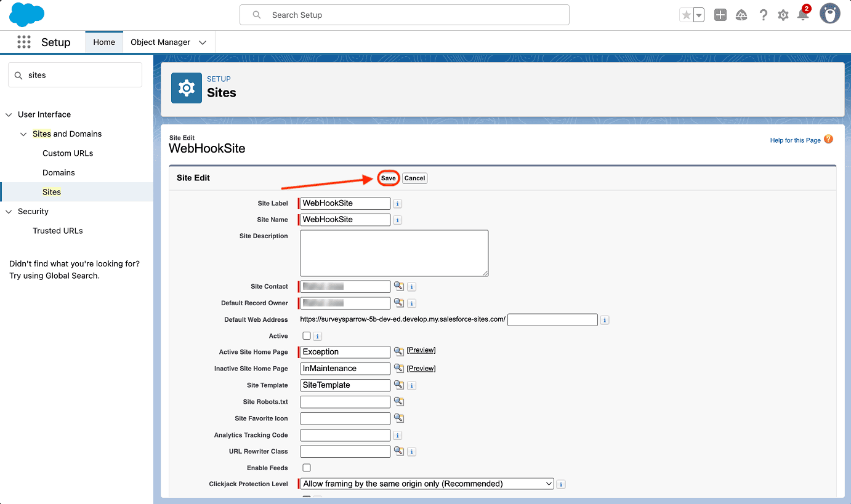
Task: Toggle the Enable Feeds checkbox
Action: 307,468
